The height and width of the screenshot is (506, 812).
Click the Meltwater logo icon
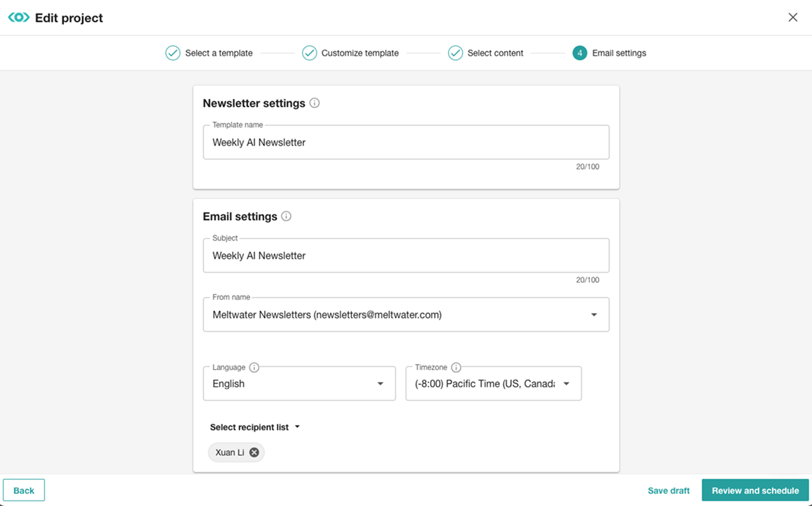point(18,17)
